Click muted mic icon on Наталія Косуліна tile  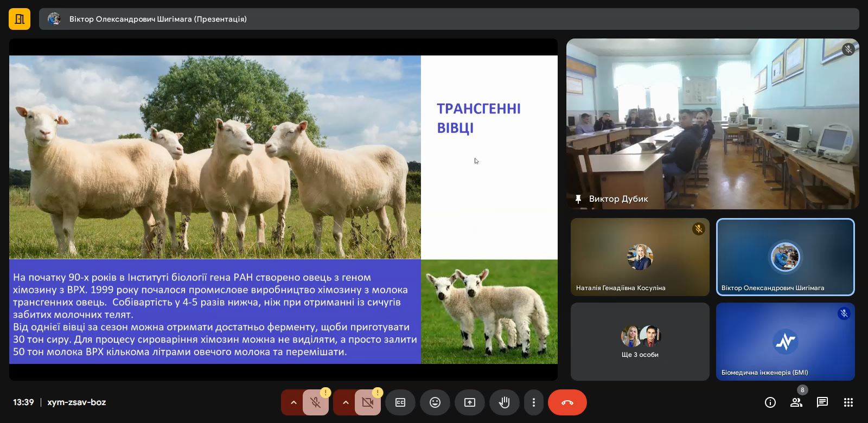click(x=699, y=229)
